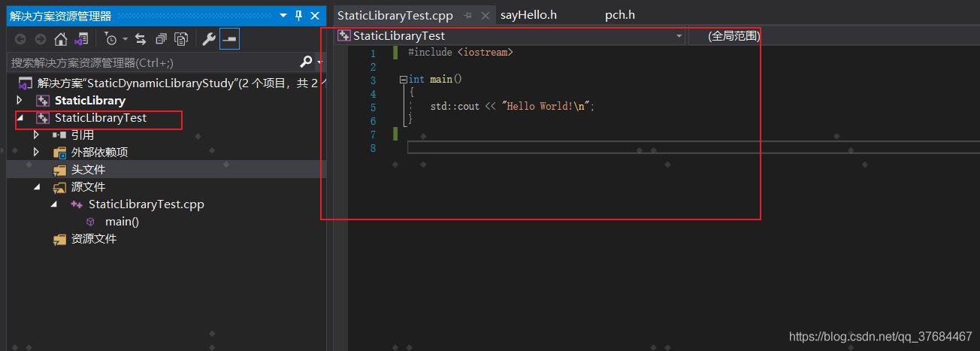Click the main() method cube icon
This screenshot has height=351, width=980.
90,222
